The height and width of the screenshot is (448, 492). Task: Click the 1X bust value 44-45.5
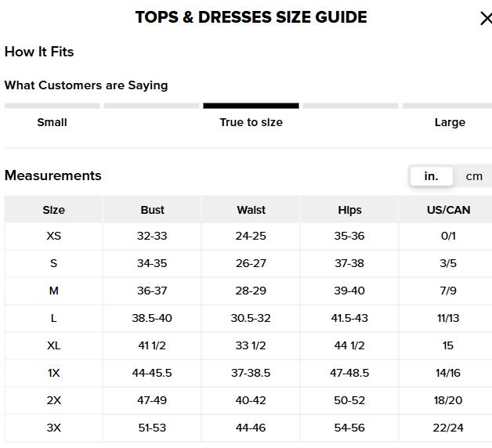152,373
